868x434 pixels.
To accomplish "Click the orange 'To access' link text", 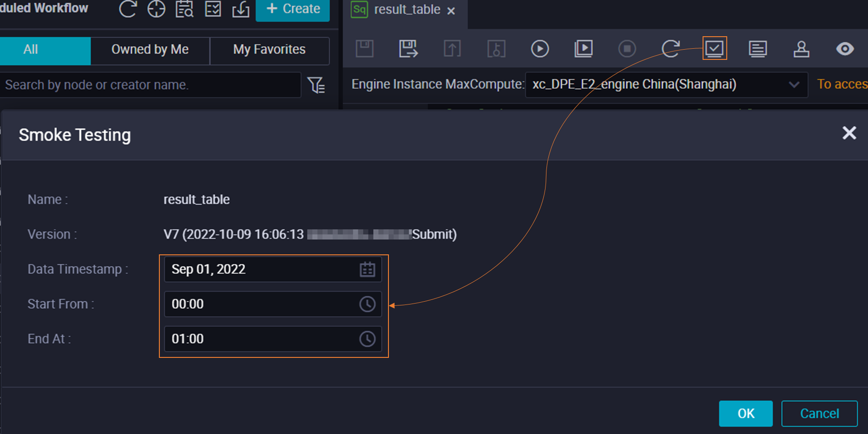I will pyautogui.click(x=842, y=84).
